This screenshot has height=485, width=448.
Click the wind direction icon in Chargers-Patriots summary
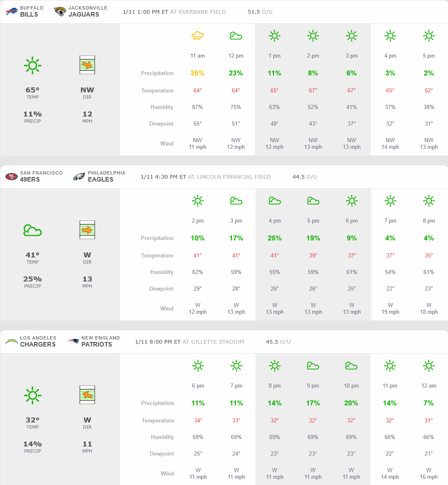[x=87, y=395]
